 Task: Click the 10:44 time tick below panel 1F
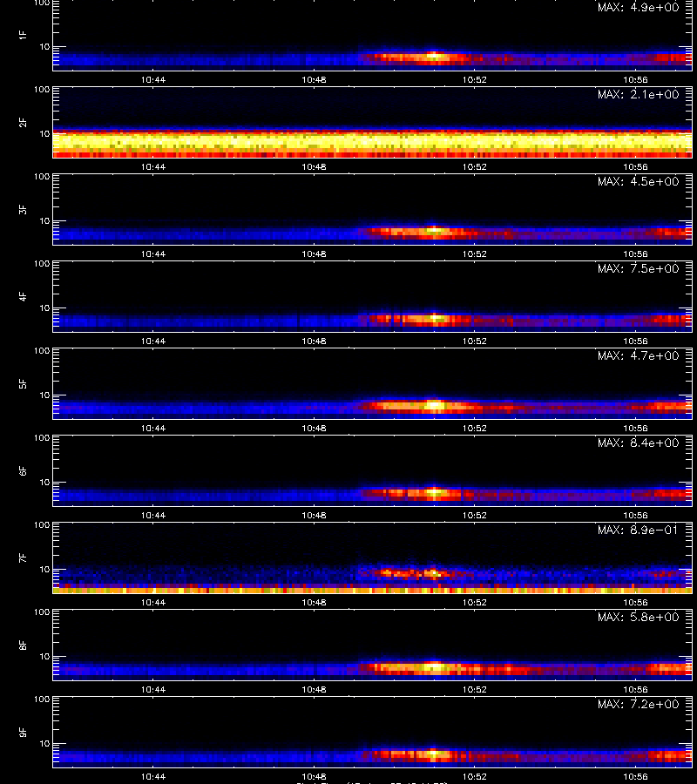click(x=153, y=79)
